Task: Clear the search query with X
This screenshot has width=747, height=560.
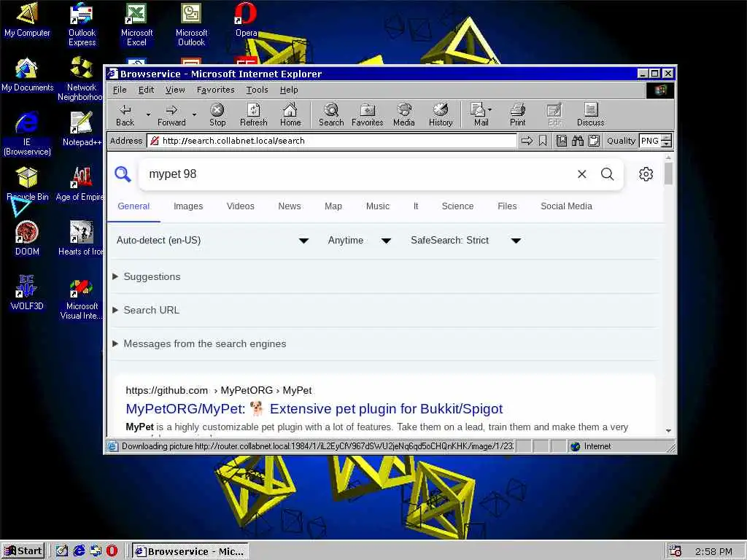Action: coord(581,174)
